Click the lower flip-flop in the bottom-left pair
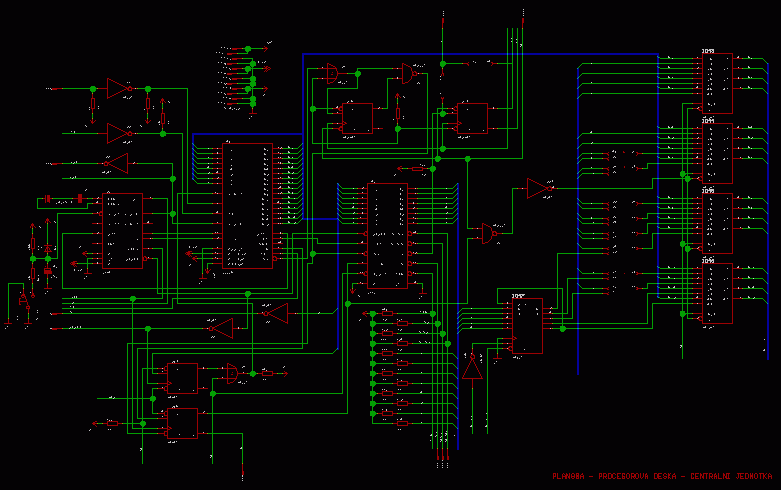This screenshot has height=490, width=781. coord(182,423)
